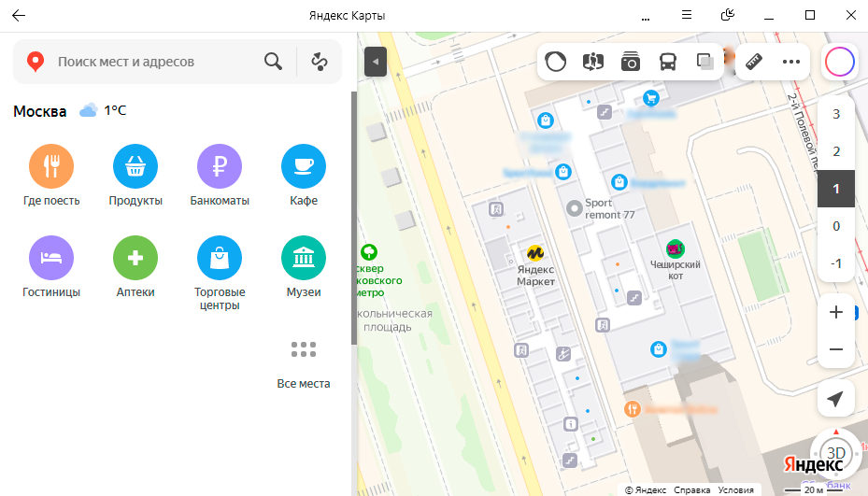
Task: Toggle the public transport bus layer
Action: click(668, 63)
